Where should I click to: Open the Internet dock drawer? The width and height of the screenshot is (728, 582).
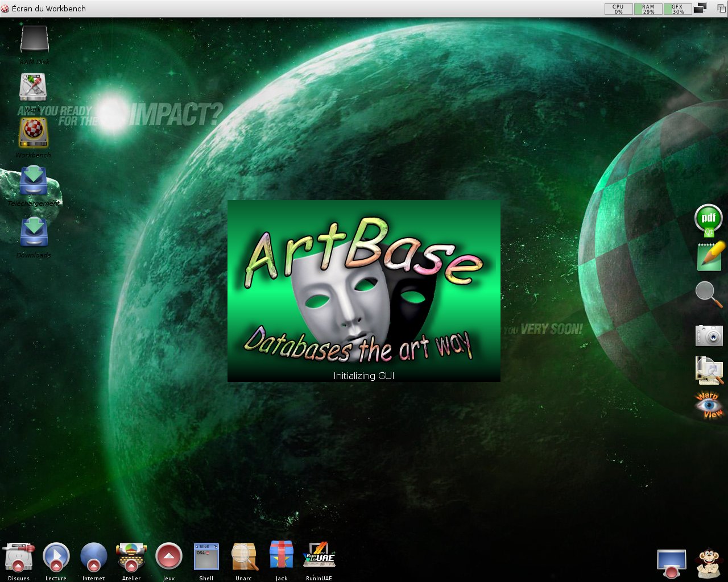point(93,557)
